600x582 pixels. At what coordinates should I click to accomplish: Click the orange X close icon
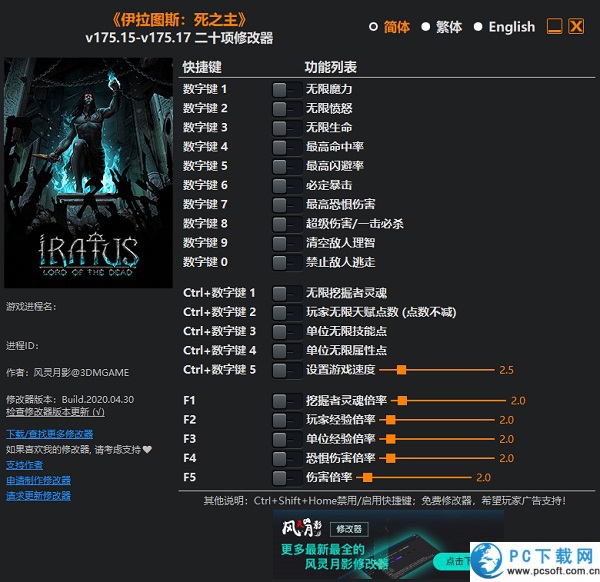576,26
